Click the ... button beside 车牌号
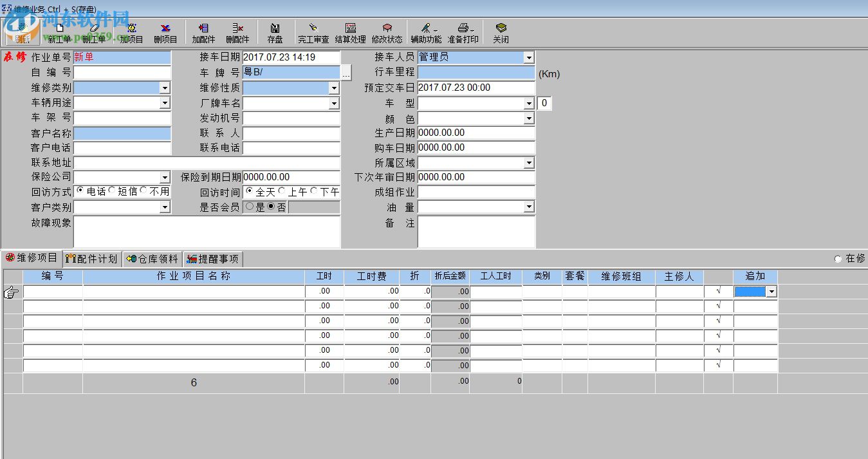Viewport: 868px width, 459px height. click(x=346, y=73)
